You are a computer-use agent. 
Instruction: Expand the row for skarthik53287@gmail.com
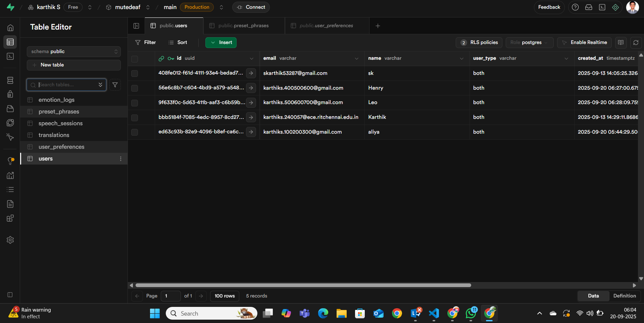[x=251, y=73]
